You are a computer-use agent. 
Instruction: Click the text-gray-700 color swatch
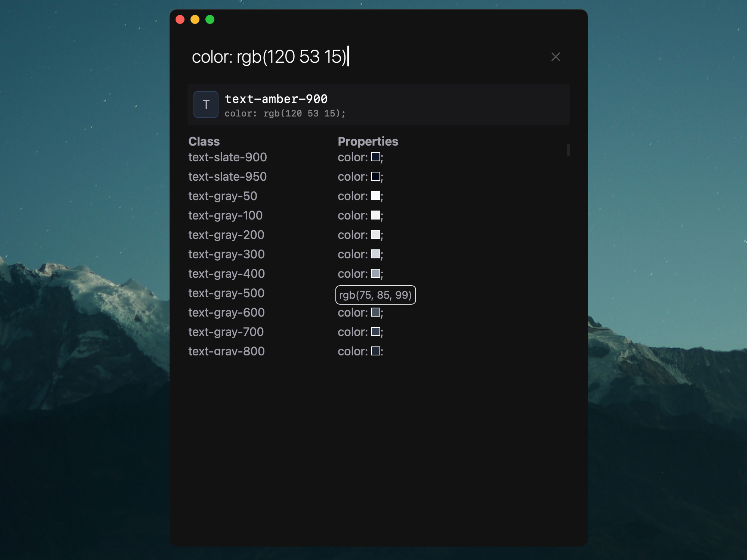[x=375, y=332]
